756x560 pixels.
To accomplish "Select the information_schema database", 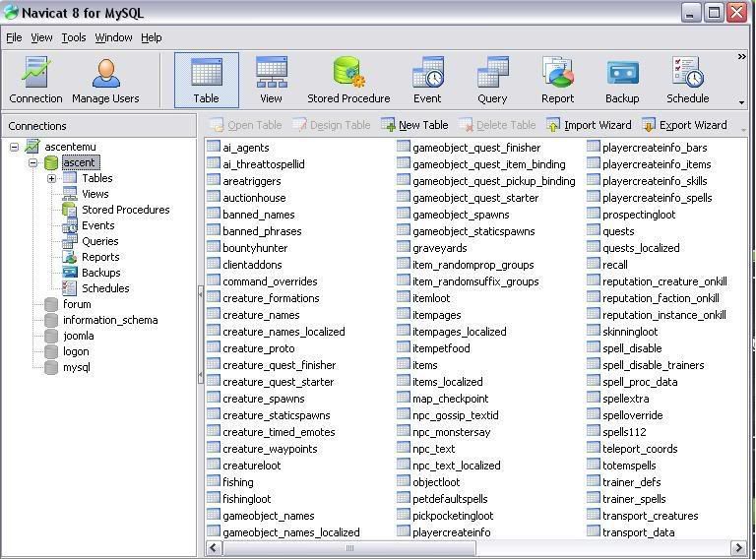I will coord(110,320).
